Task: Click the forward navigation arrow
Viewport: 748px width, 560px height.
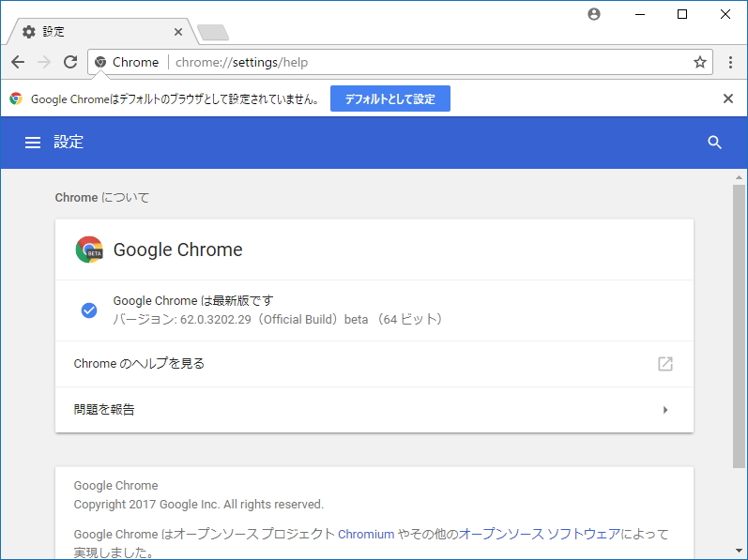Action: pos(44,62)
